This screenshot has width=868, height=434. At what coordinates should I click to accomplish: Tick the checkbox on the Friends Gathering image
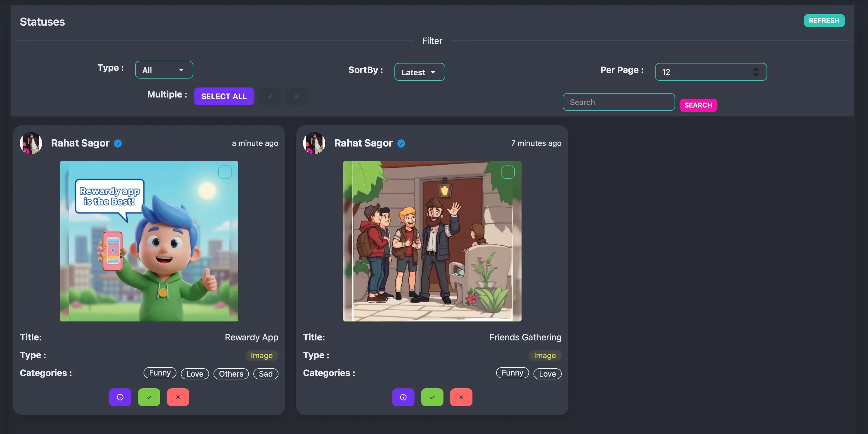pos(508,172)
